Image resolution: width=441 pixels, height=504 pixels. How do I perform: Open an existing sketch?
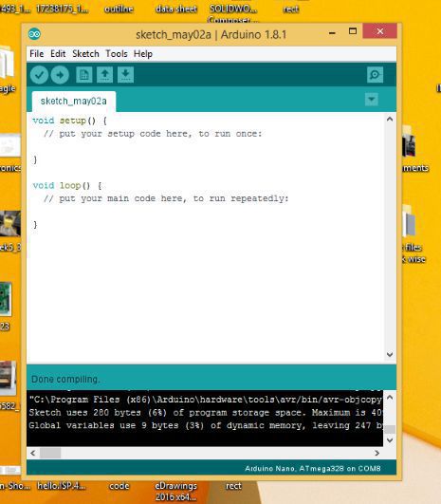point(104,75)
